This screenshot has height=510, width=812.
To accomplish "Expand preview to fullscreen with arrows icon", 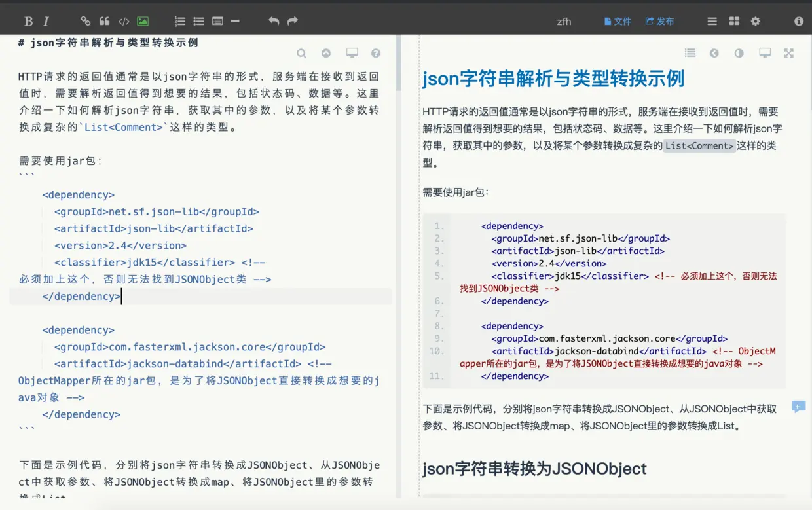I will (789, 53).
